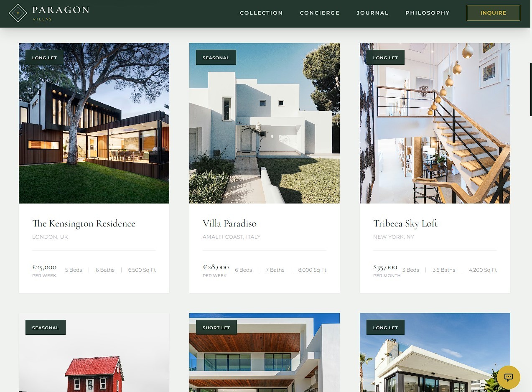This screenshot has height=392, width=532.
Task: Click the Paragon Villas diamond logo icon
Action: point(18,13)
